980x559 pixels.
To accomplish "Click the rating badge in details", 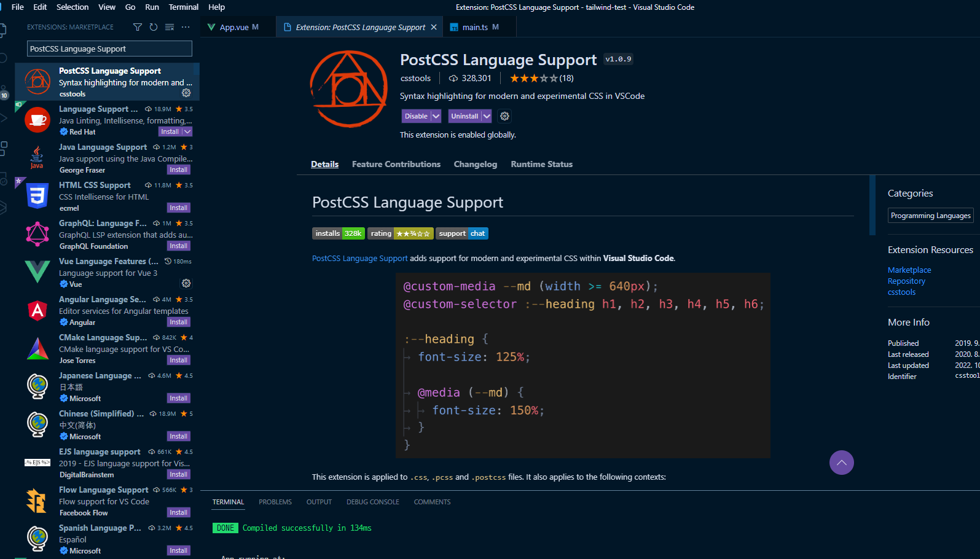I will tap(401, 233).
